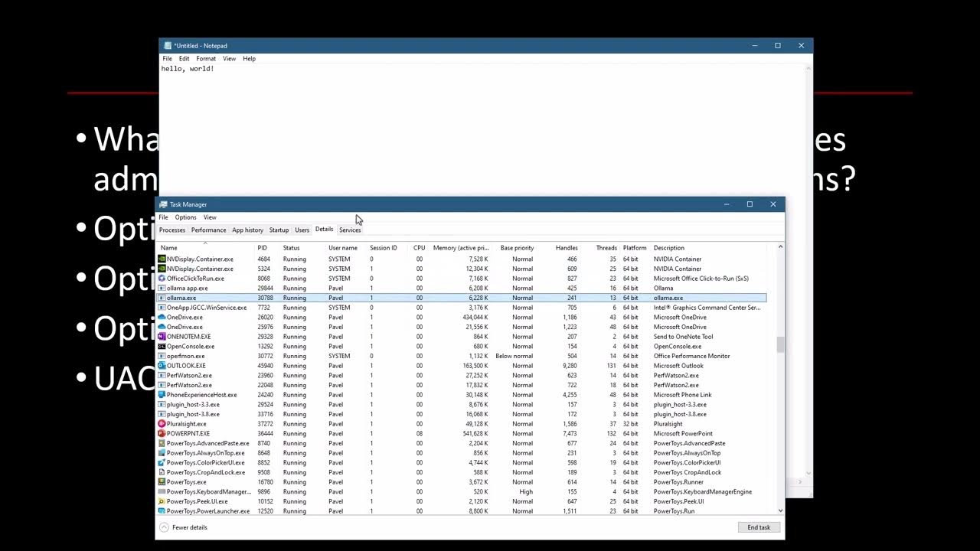980x551 pixels.
Task: Open the Services tab
Action: tap(350, 230)
